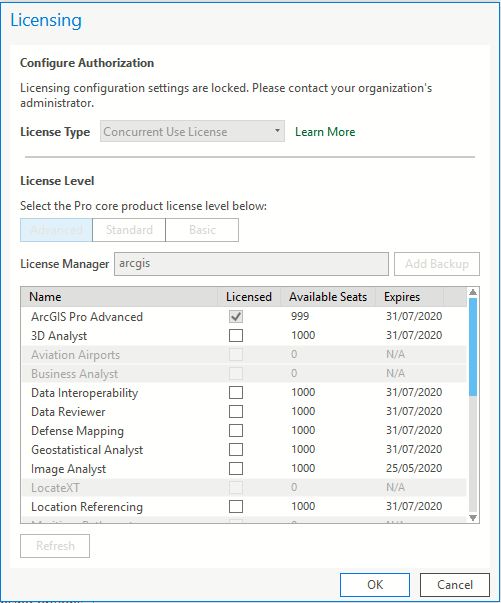This screenshot has width=501, height=603.
Task: Enable the Geostatistical Analyst checkbox
Action: click(236, 449)
